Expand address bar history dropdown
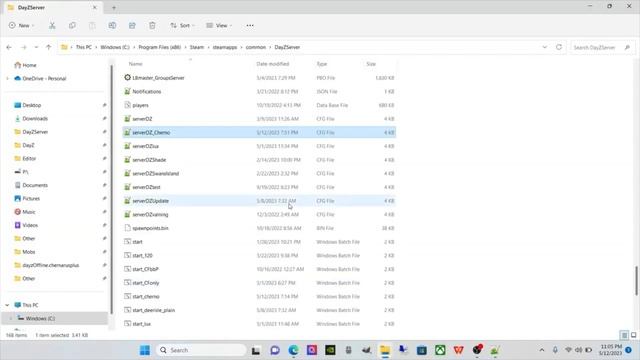 click(544, 47)
